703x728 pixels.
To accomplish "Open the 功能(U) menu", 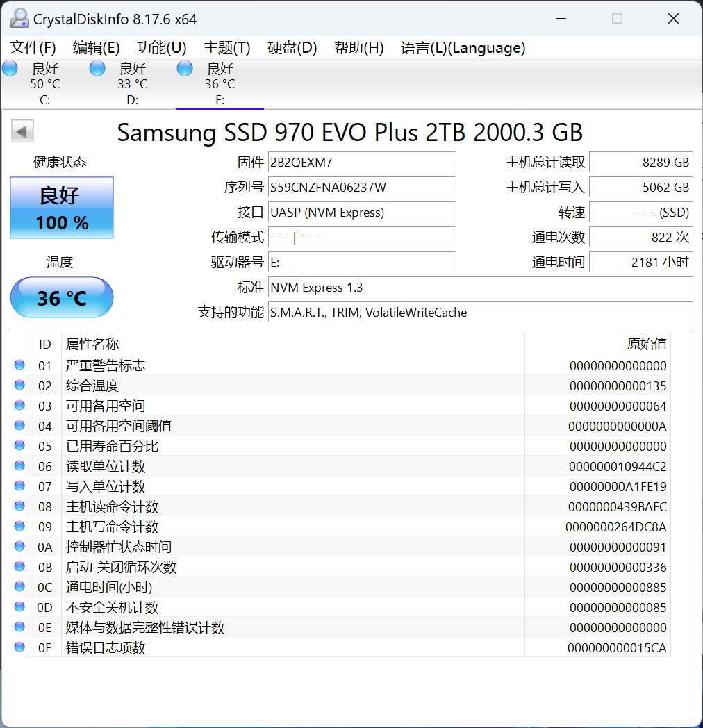I will pos(162,48).
